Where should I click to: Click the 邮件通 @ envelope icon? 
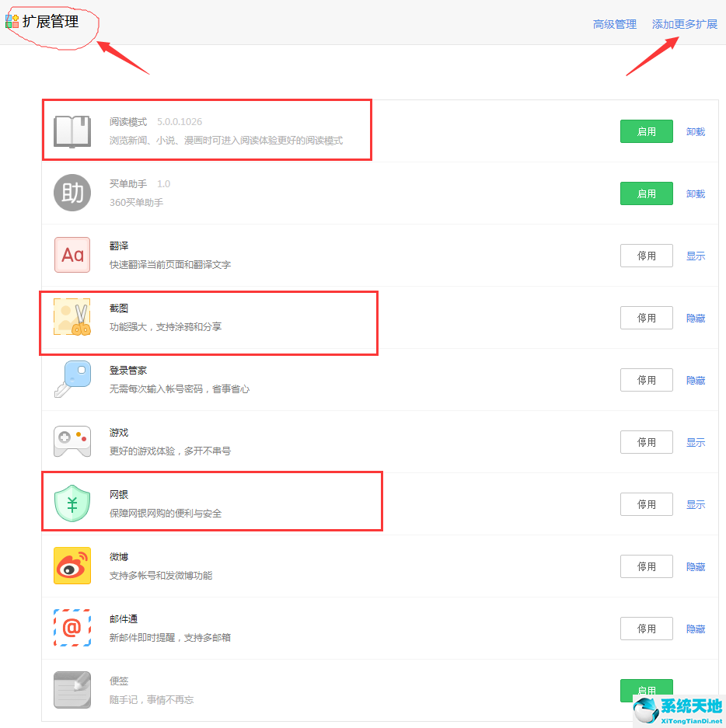point(72,628)
